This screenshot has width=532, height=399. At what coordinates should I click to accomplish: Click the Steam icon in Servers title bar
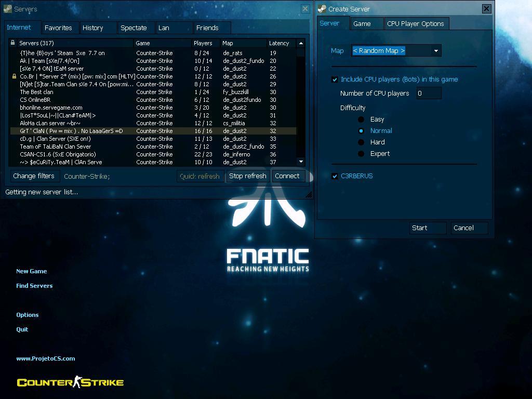tap(7, 9)
